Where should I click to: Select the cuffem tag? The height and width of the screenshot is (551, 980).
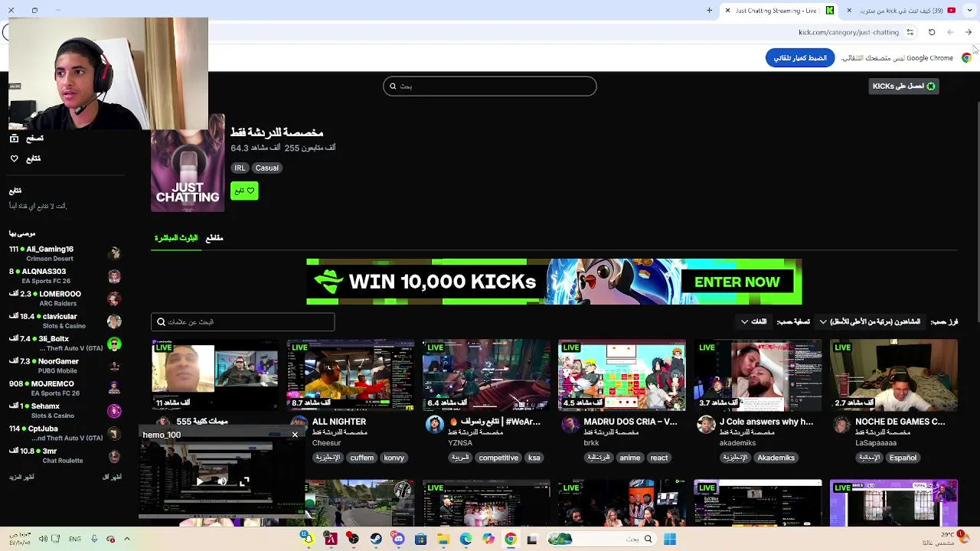(361, 458)
